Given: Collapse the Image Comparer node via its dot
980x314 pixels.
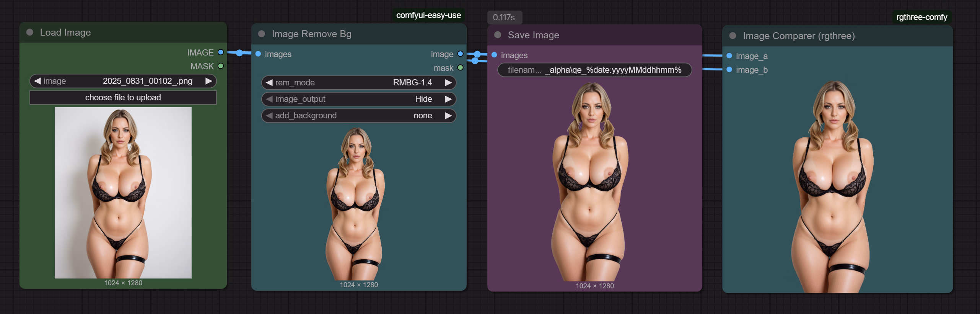Looking at the screenshot, I should tap(733, 36).
